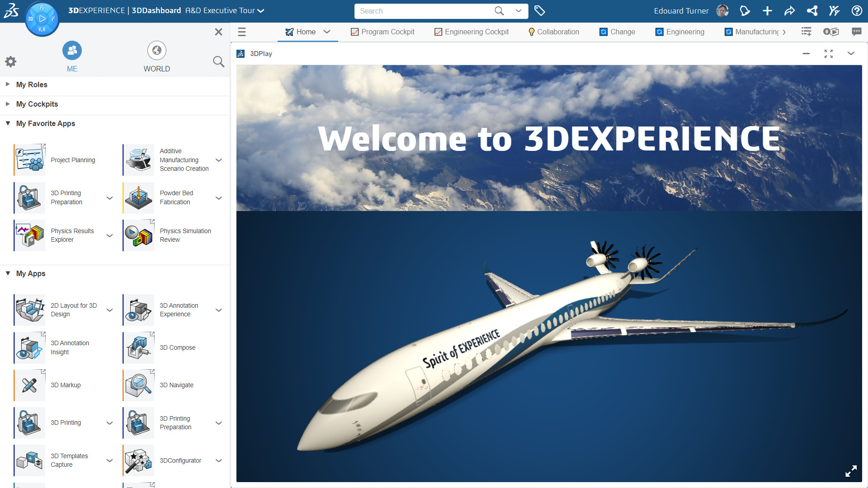Viewport: 868px width, 488px height.
Task: Open the comments bubble on the dashboard toolbar
Action: click(857, 32)
